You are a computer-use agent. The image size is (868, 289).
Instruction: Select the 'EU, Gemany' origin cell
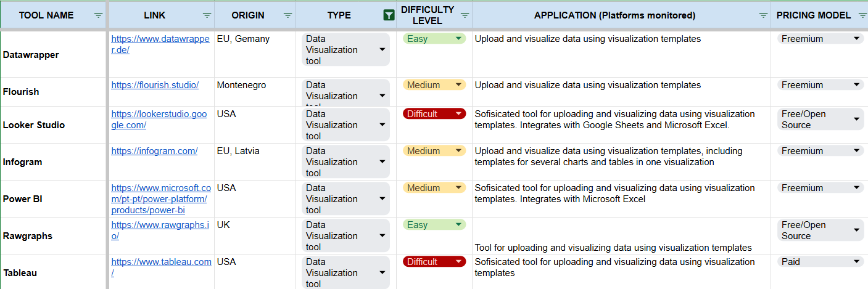(x=254, y=54)
